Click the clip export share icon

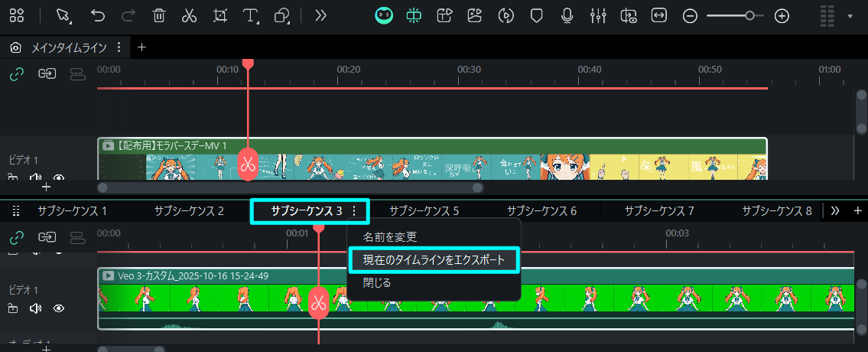[x=444, y=15]
